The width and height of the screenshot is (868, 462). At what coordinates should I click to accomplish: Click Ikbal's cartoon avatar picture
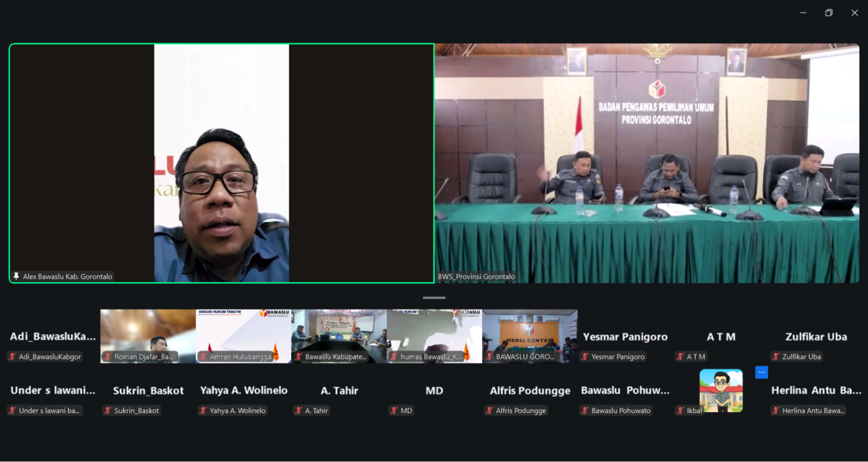click(x=720, y=391)
